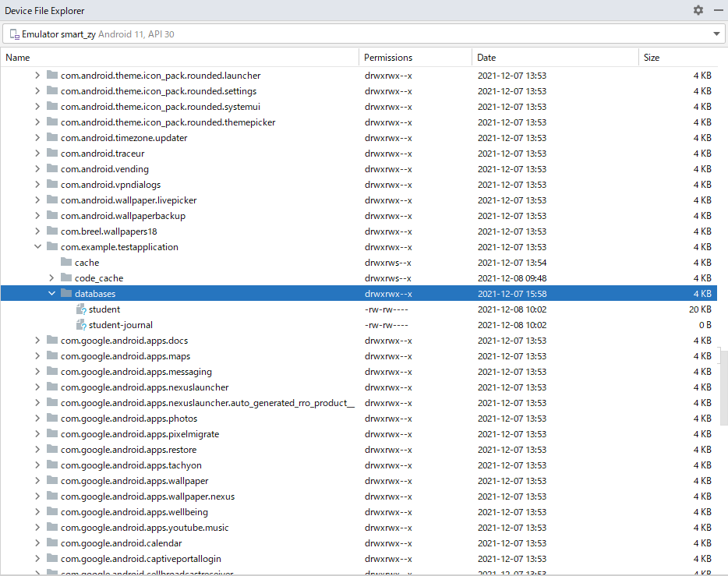Click the code_cache folder icon

[x=66, y=278]
